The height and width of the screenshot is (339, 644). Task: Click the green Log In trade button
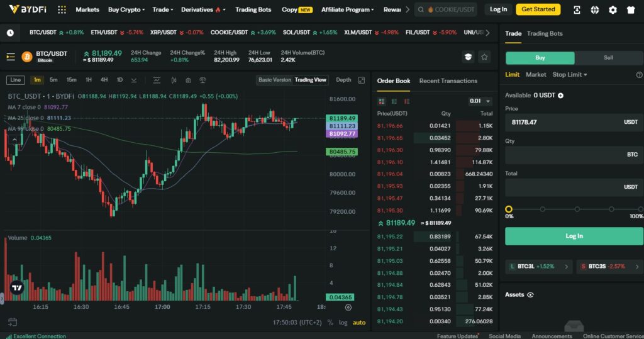(574, 236)
